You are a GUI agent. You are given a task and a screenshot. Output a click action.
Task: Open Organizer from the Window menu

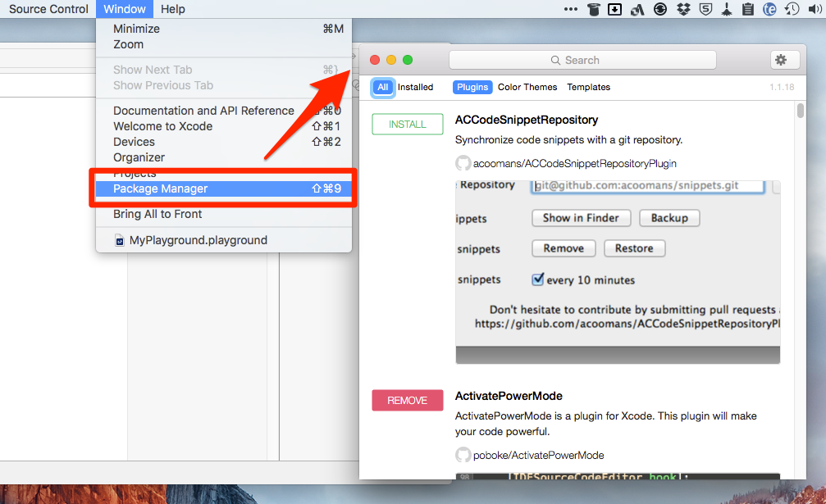click(224, 157)
